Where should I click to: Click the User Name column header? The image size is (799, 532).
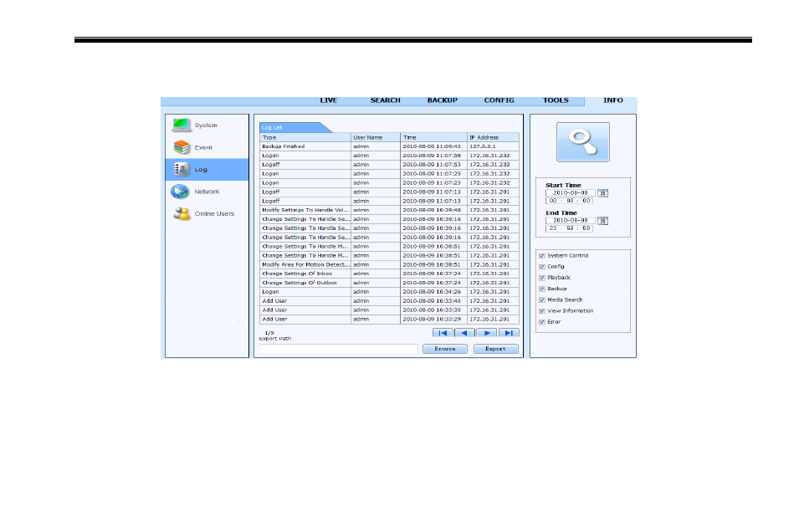pyautogui.click(x=376, y=137)
